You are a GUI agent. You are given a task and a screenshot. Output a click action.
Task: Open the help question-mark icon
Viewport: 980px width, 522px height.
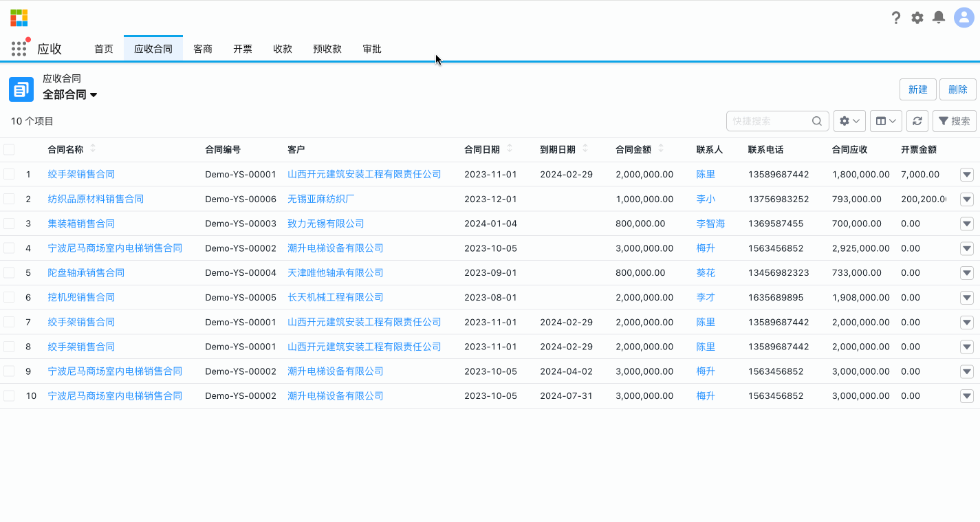[x=896, y=18]
